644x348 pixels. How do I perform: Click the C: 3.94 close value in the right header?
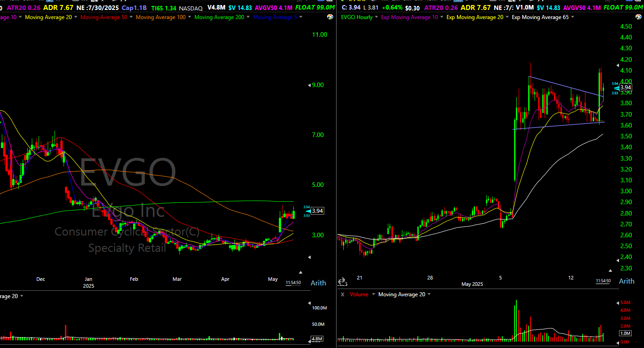click(351, 8)
